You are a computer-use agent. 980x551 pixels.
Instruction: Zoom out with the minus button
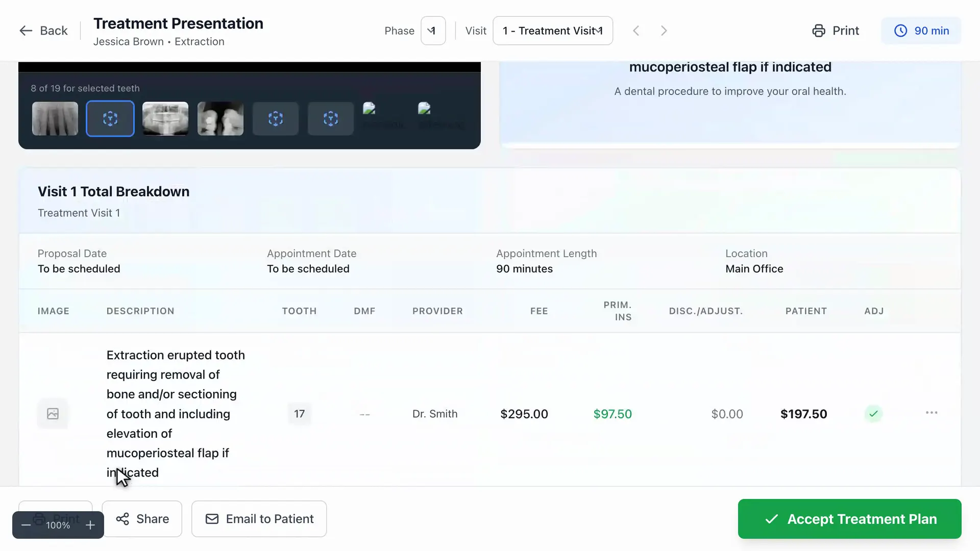pos(26,525)
